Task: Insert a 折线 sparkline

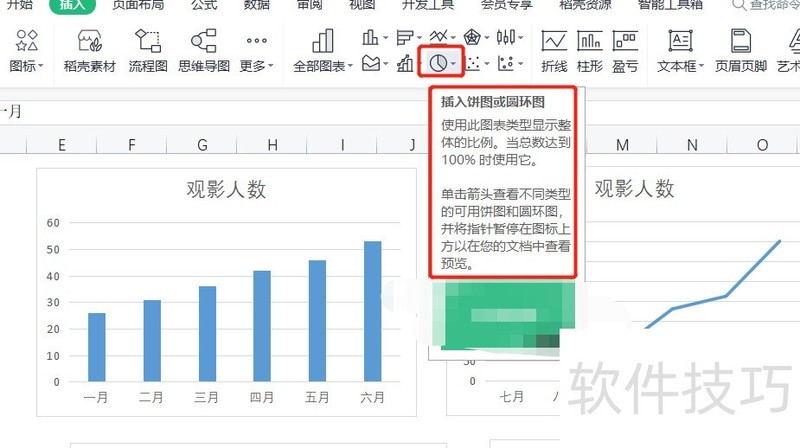Action: point(554,51)
